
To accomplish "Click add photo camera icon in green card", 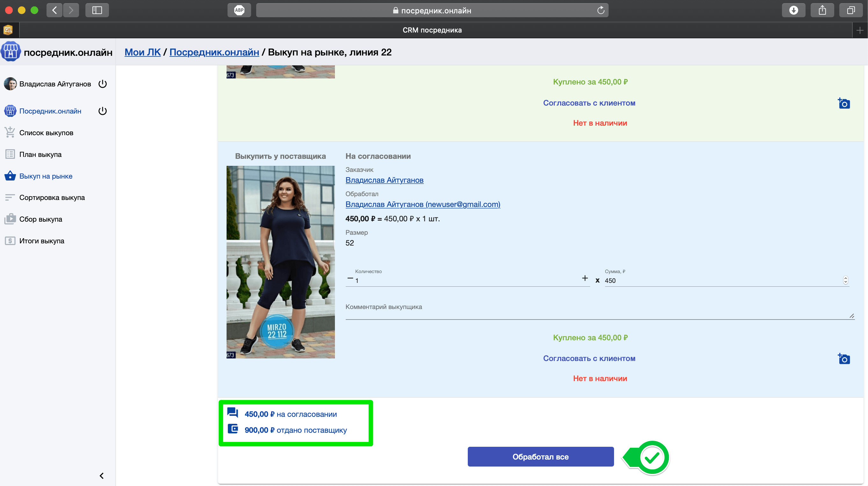I will (x=844, y=103).
